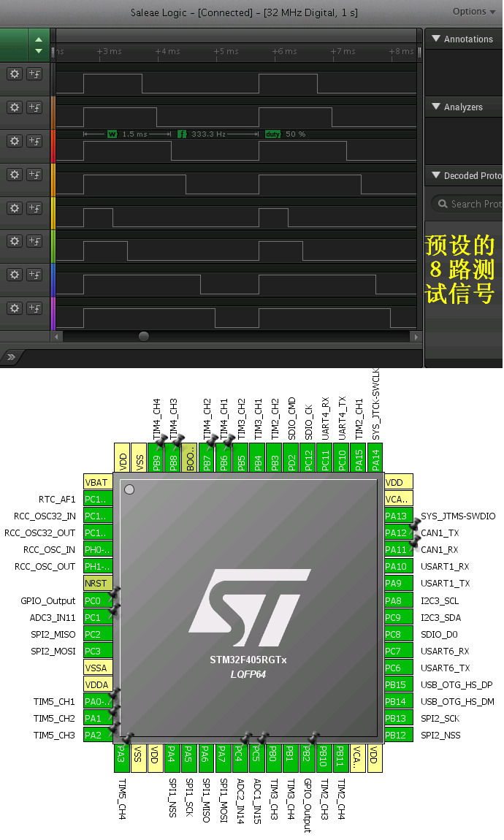Select the VBAT pin on the chip
This screenshot has width=504, height=840.
(x=98, y=482)
